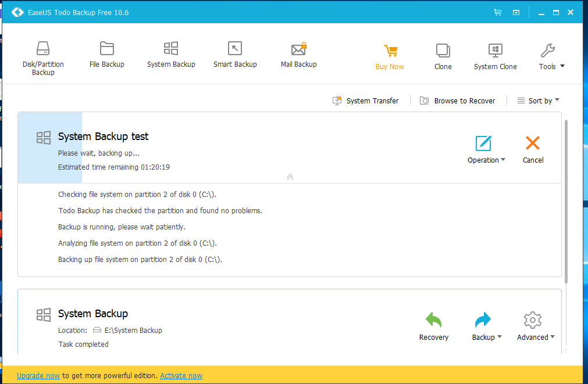This screenshot has height=384, width=588.
Task: Click the Windows icon beside System Backup task
Action: [44, 315]
